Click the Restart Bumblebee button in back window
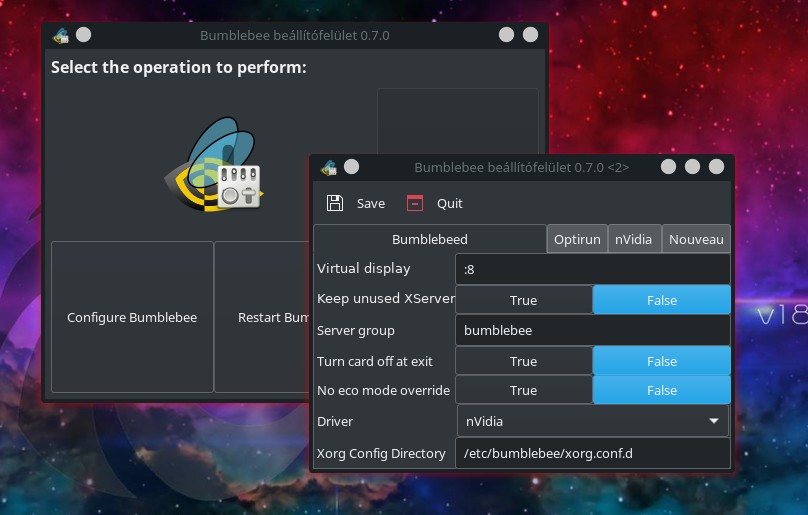The height and width of the screenshot is (515, 808). pyautogui.click(x=262, y=317)
